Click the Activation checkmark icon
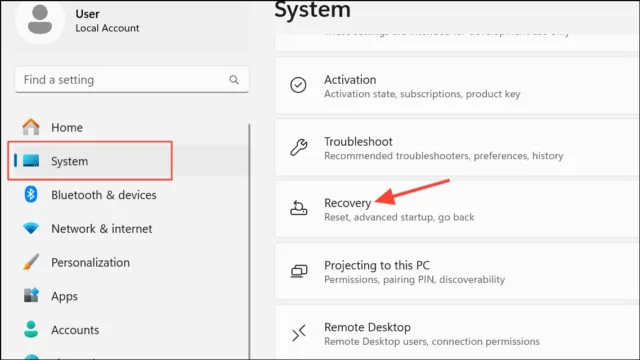Viewport: 640px width, 360px height. pyautogui.click(x=298, y=85)
